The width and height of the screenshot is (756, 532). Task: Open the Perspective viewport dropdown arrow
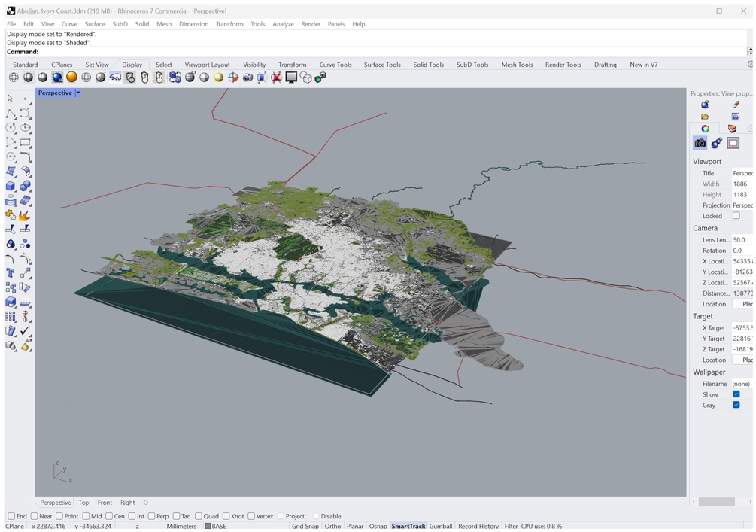[78, 93]
